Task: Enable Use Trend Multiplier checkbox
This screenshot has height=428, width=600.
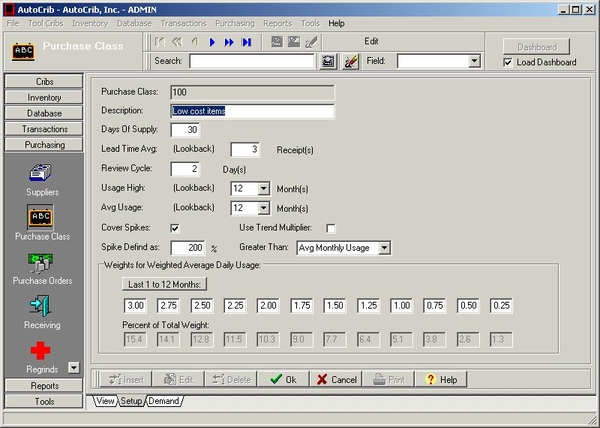Action: (331, 228)
